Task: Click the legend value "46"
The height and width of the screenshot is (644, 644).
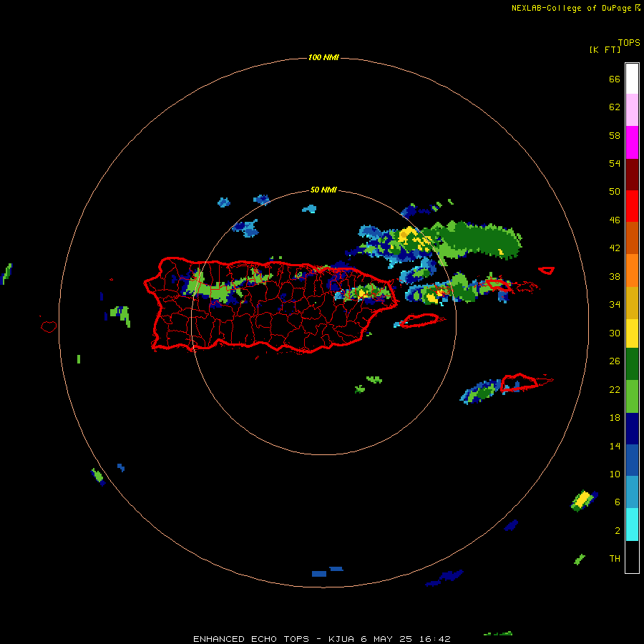Action: point(615,220)
